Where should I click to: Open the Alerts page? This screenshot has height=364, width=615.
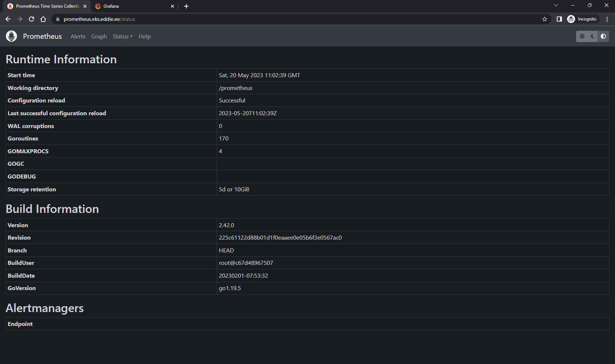[x=78, y=36]
